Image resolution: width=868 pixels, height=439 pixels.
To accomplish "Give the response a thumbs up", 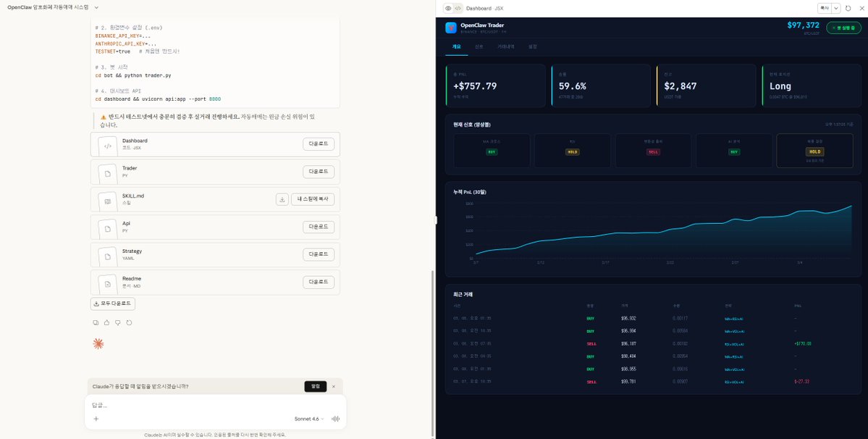I will tap(107, 323).
